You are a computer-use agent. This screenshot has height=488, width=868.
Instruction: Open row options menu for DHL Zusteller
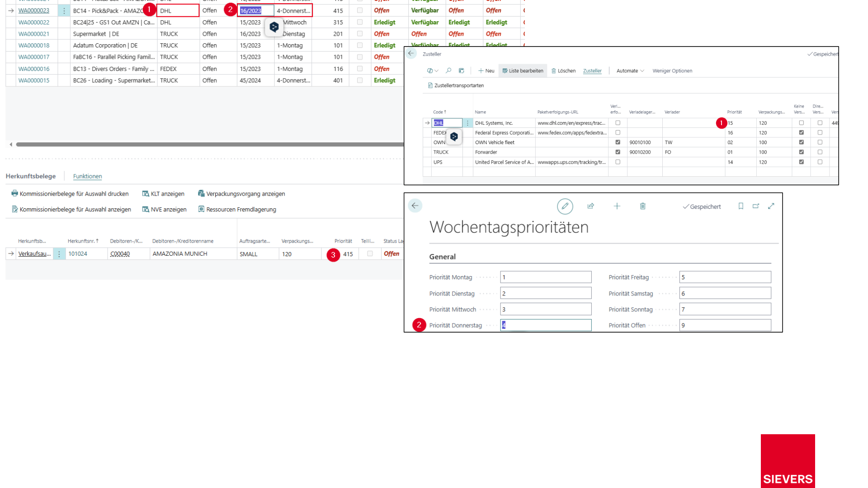(x=467, y=123)
